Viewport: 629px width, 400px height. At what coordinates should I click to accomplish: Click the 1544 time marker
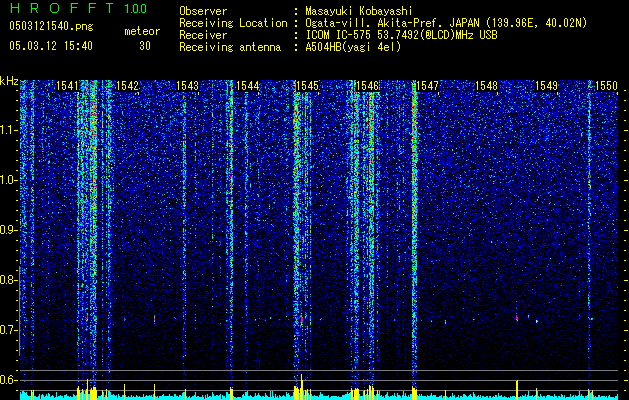248,86
